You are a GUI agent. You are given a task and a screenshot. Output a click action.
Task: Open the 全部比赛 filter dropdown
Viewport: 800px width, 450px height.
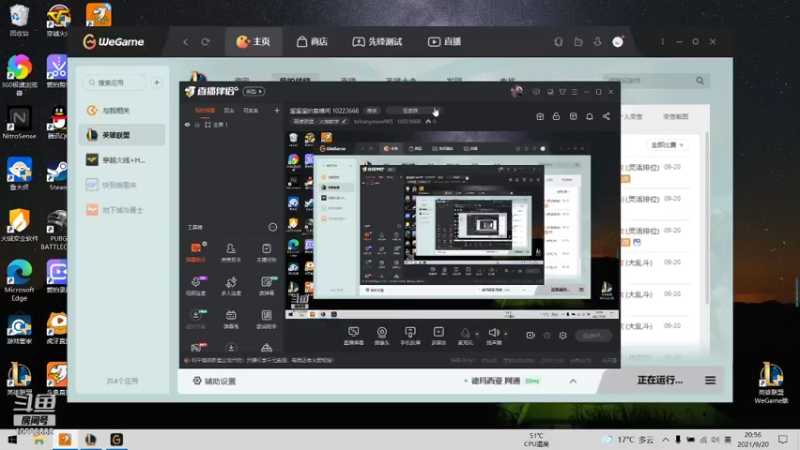[667, 145]
